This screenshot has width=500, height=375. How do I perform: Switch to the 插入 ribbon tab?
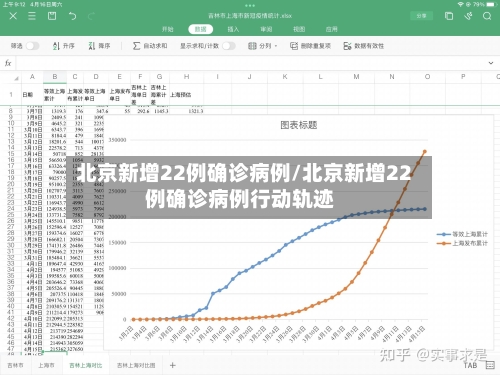(233, 29)
